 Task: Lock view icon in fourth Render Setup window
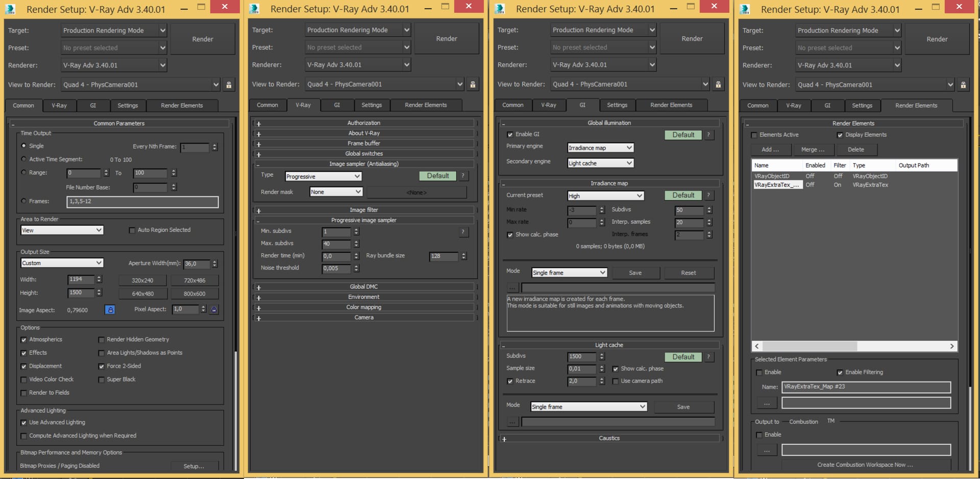tap(963, 85)
